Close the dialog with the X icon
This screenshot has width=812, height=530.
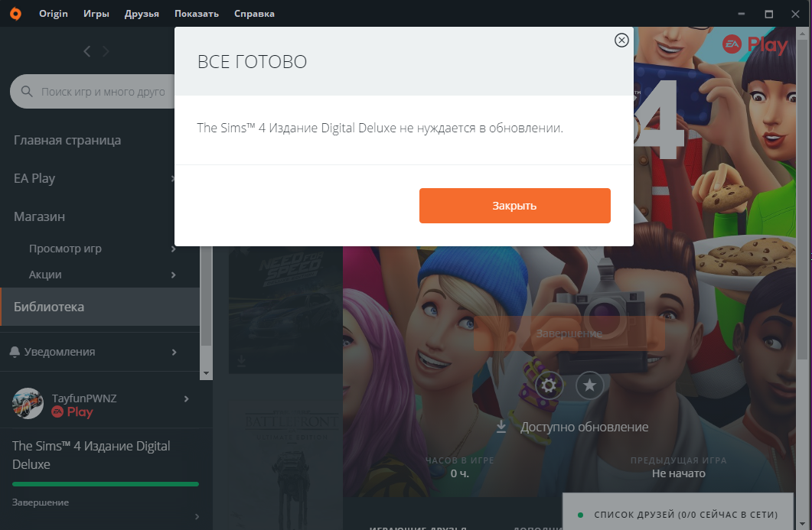pyautogui.click(x=621, y=41)
